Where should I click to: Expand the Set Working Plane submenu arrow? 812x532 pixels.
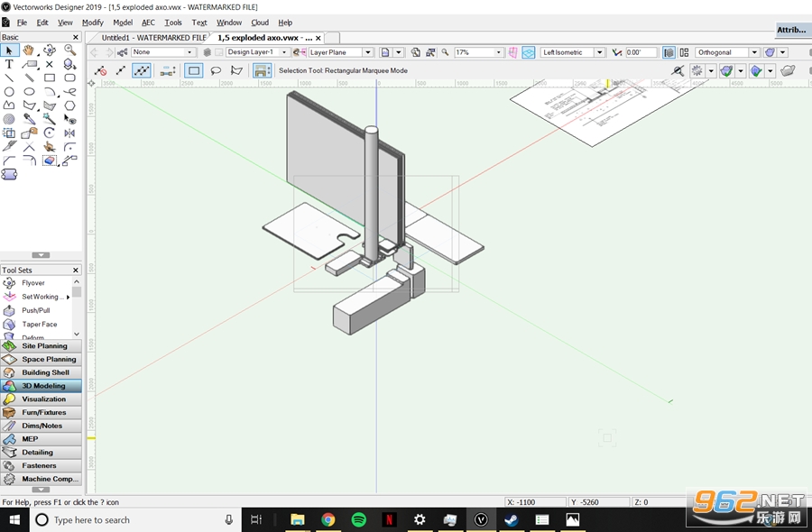68,297
